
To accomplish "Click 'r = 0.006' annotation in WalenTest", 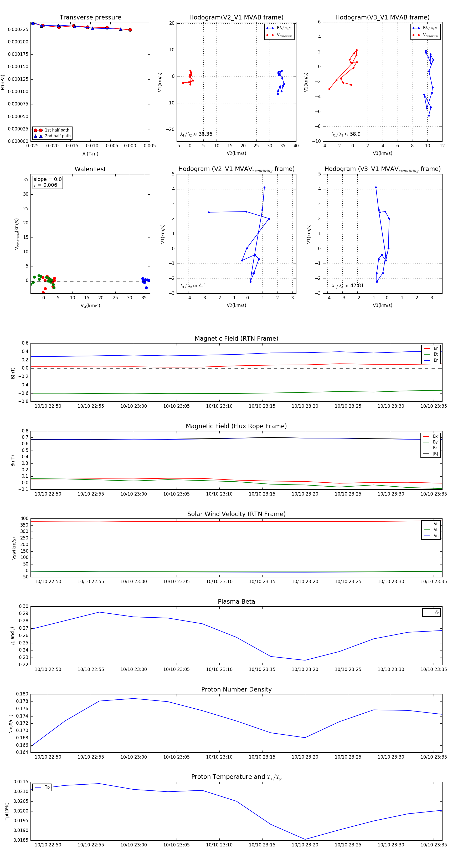I will (x=45, y=185).
